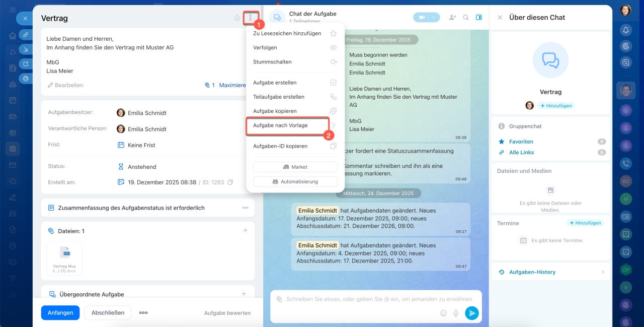Click the open in new window icon
The width and height of the screenshot is (644, 327).
(26, 63)
